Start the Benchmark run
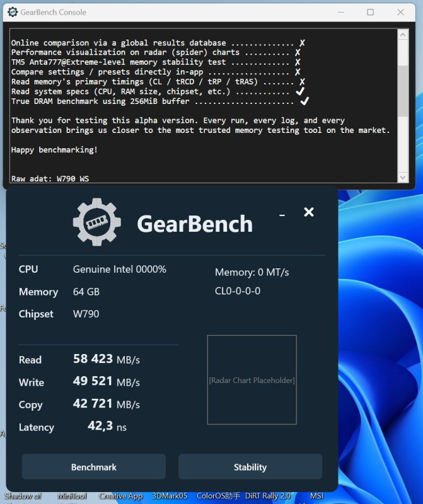The height and width of the screenshot is (504, 423). [x=93, y=467]
